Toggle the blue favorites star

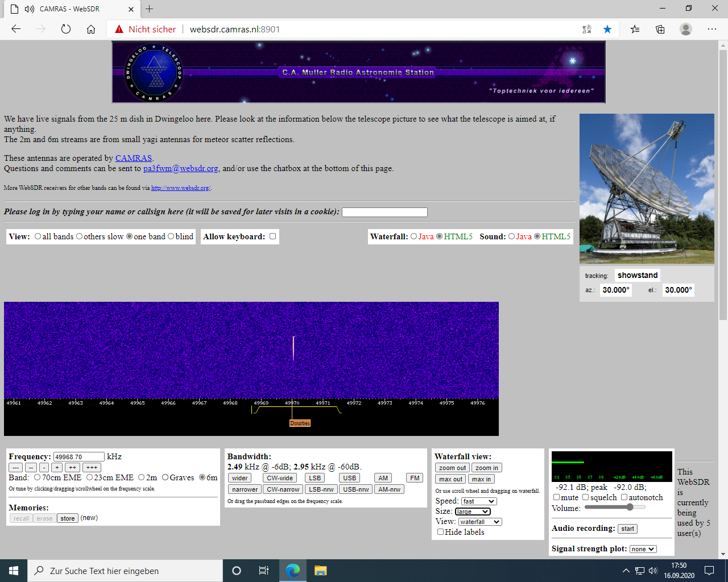coord(607,29)
